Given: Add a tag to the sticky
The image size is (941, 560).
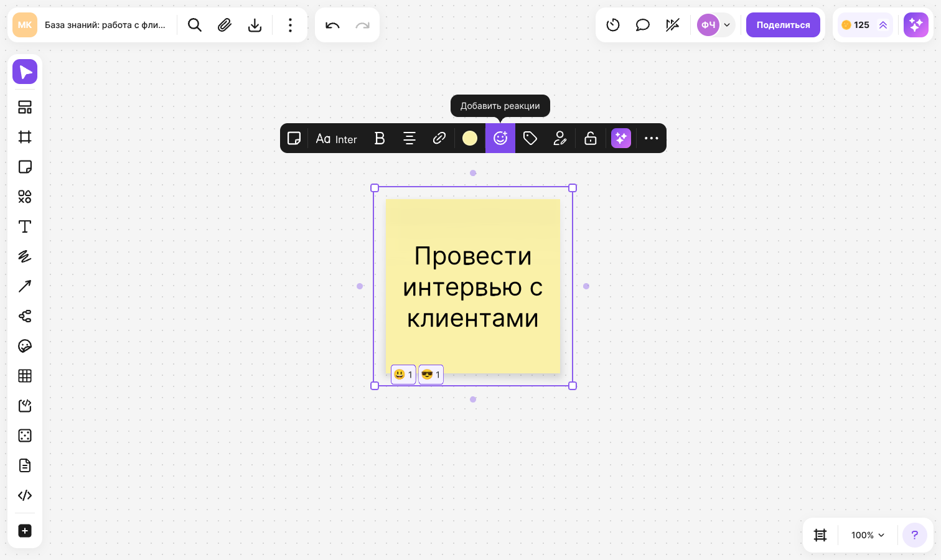Looking at the screenshot, I should [x=530, y=138].
